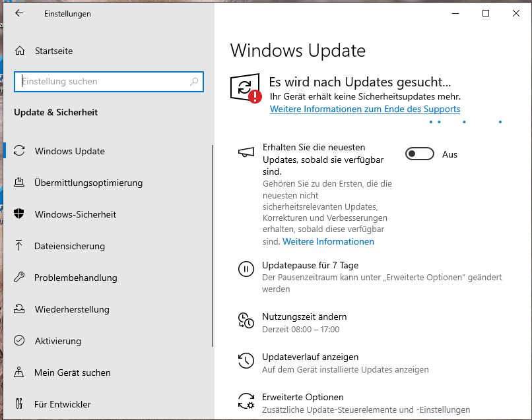Select the Windows Update sync icon
Viewport: 532px width, 420px height.
19,150
